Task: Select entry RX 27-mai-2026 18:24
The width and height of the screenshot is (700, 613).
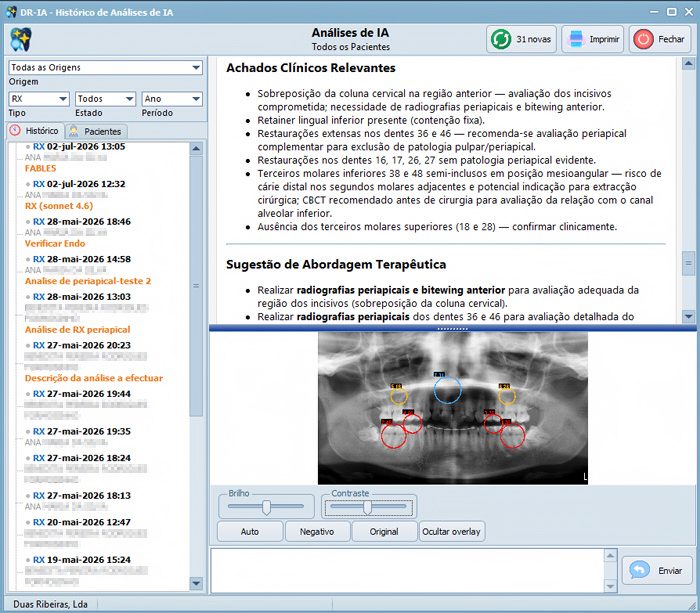Action: click(x=82, y=458)
